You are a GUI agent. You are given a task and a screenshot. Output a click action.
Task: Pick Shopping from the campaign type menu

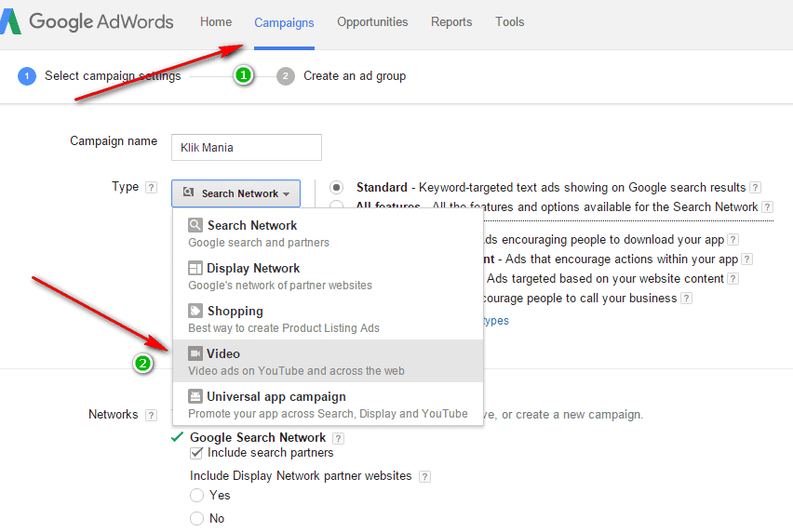(328, 319)
